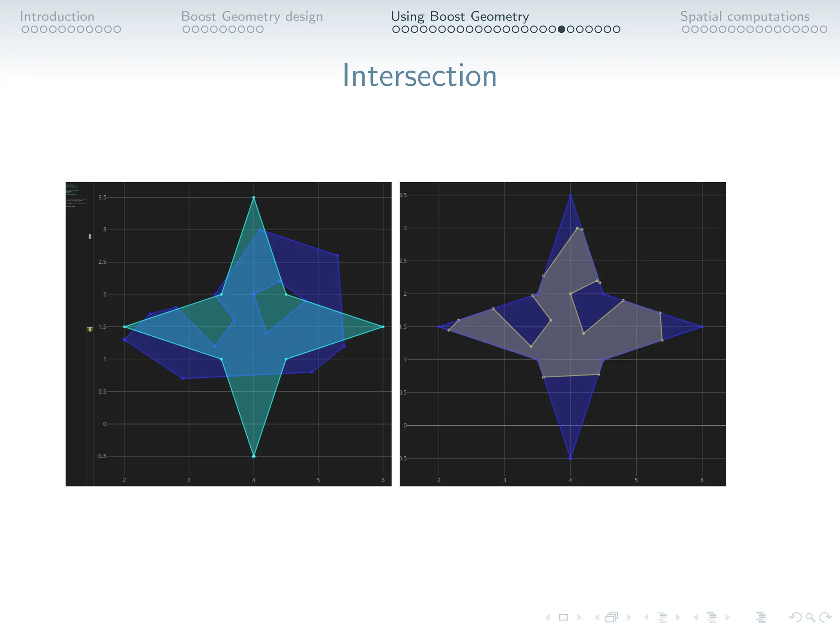The image size is (840, 630).
Task: Click the subsection navigation lines icon
Action: tap(662, 617)
